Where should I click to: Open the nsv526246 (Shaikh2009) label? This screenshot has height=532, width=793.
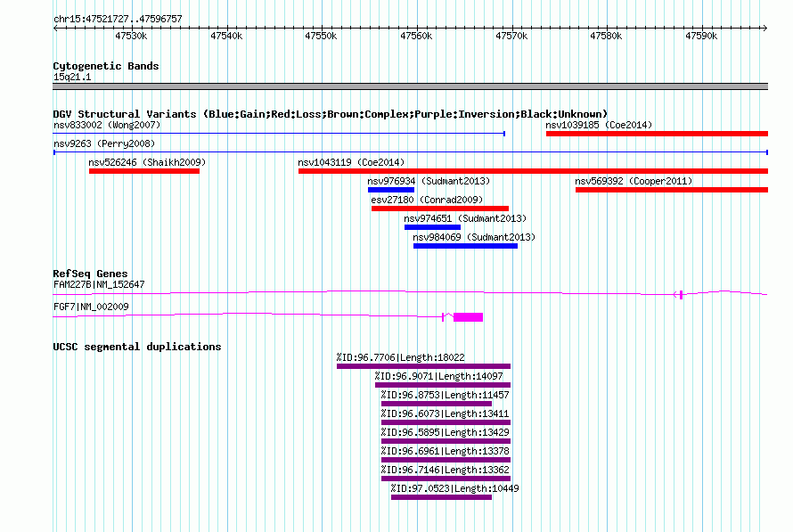pyautogui.click(x=147, y=162)
